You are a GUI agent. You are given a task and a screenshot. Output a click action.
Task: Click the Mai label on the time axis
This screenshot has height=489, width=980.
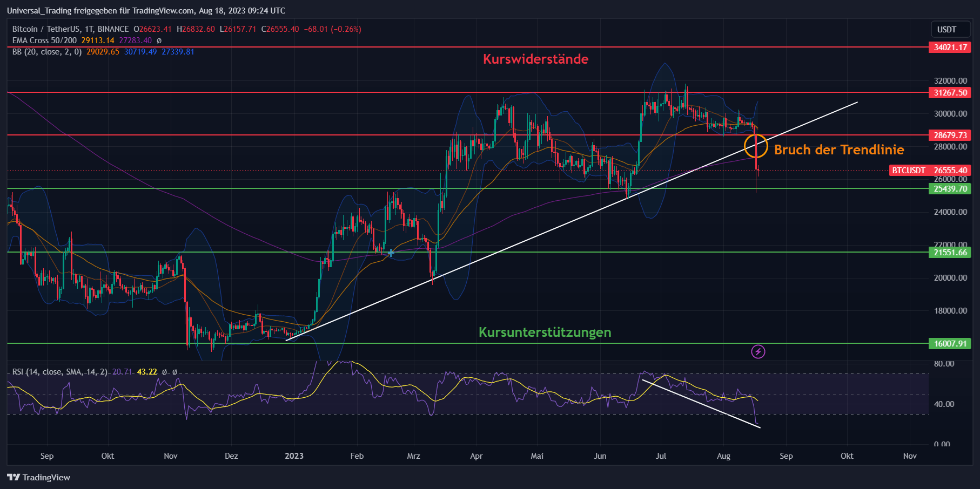pos(537,456)
